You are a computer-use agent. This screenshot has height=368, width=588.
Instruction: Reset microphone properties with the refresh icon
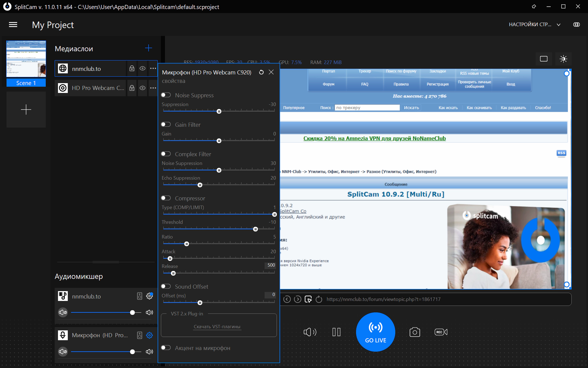[x=261, y=72]
